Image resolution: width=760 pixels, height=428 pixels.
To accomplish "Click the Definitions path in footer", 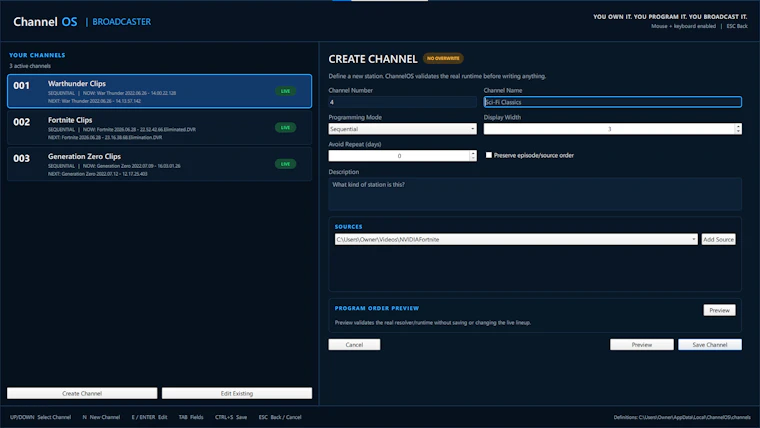I will pos(682,417).
